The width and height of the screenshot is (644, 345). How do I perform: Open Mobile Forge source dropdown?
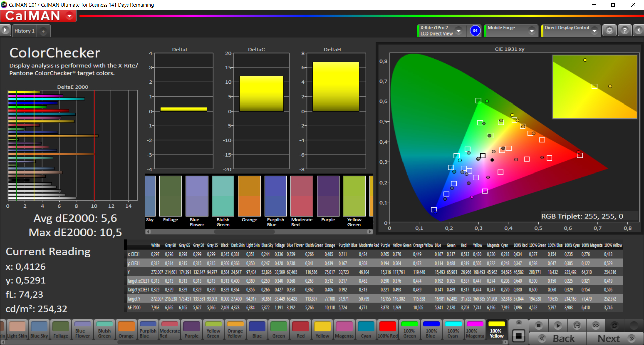tap(532, 31)
